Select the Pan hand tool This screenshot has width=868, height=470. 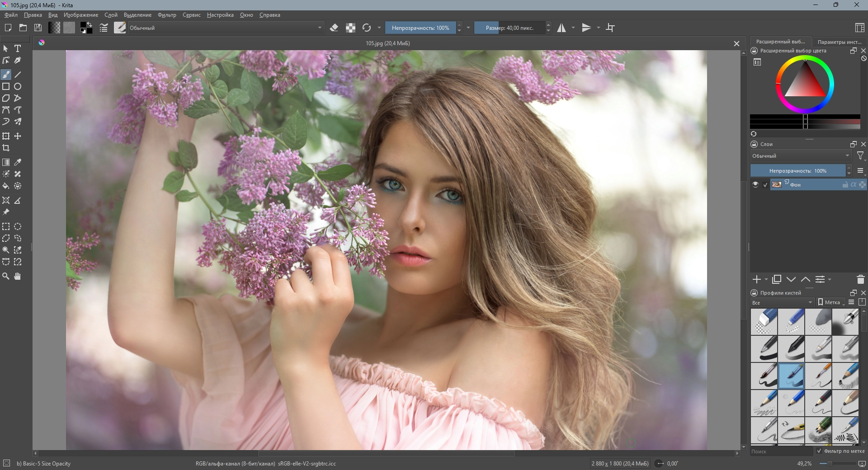[x=18, y=276]
